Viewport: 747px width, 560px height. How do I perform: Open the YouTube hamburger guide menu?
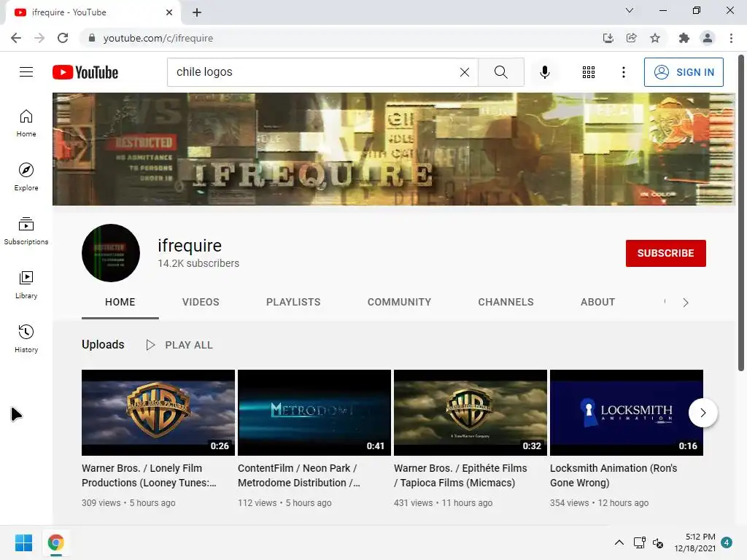click(26, 72)
